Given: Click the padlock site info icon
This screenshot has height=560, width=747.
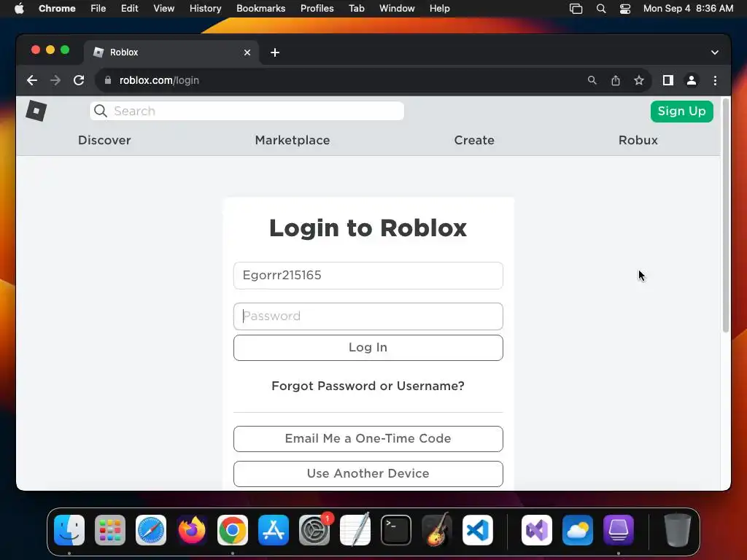Looking at the screenshot, I should click(x=108, y=80).
